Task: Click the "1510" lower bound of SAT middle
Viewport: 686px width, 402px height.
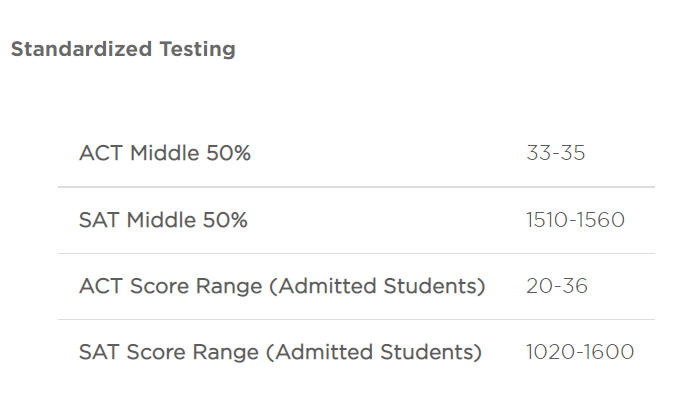Action: coord(547,220)
